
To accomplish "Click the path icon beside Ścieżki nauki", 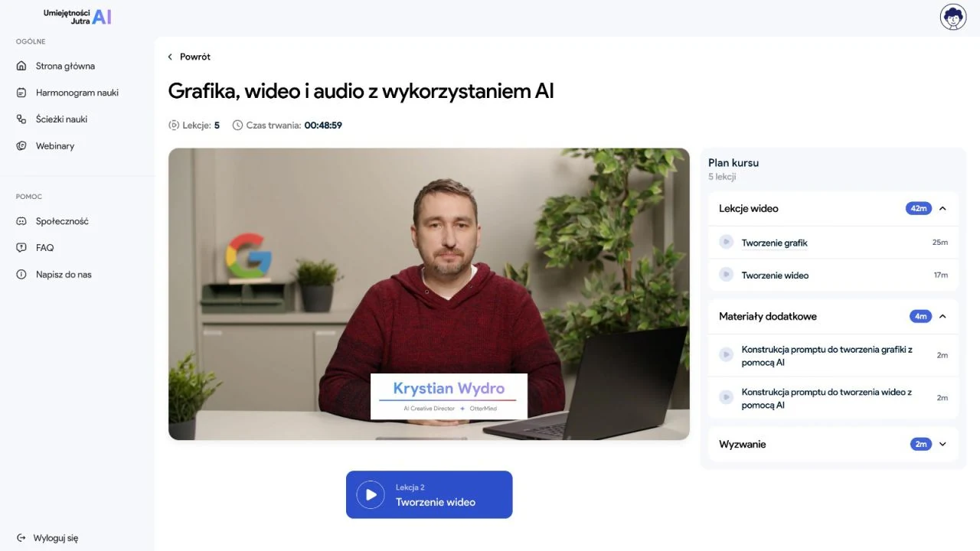I will tap(21, 119).
